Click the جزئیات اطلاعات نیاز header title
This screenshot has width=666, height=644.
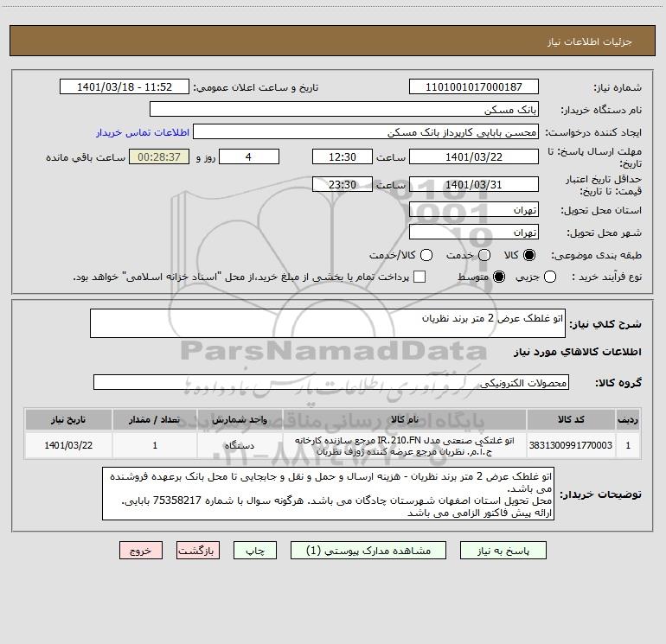pos(590,41)
